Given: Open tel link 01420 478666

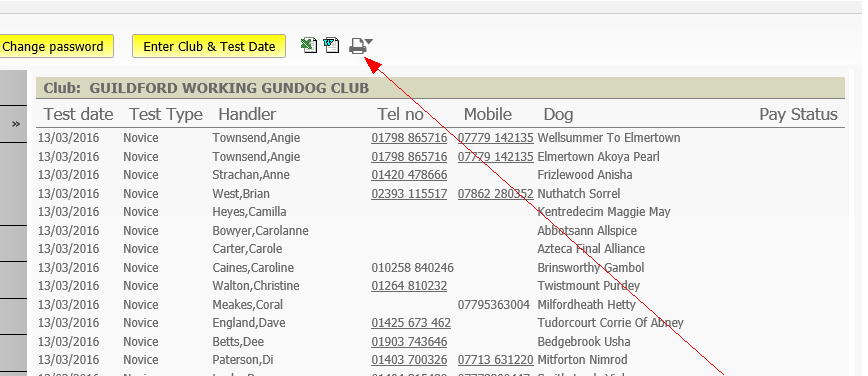Looking at the screenshot, I should [409, 175].
